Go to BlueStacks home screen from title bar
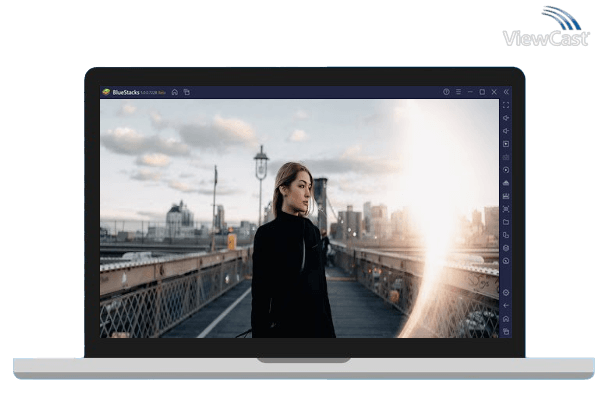The image size is (602, 414). tap(175, 92)
